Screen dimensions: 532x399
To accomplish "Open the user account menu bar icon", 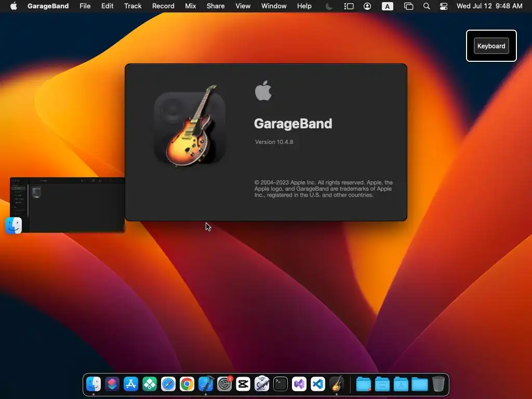I will tap(367, 6).
